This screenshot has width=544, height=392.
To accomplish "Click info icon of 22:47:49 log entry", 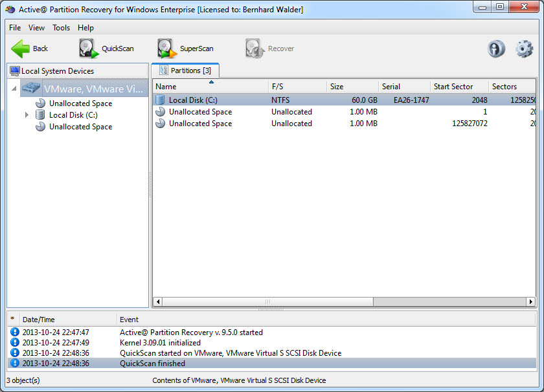I will click(x=14, y=342).
